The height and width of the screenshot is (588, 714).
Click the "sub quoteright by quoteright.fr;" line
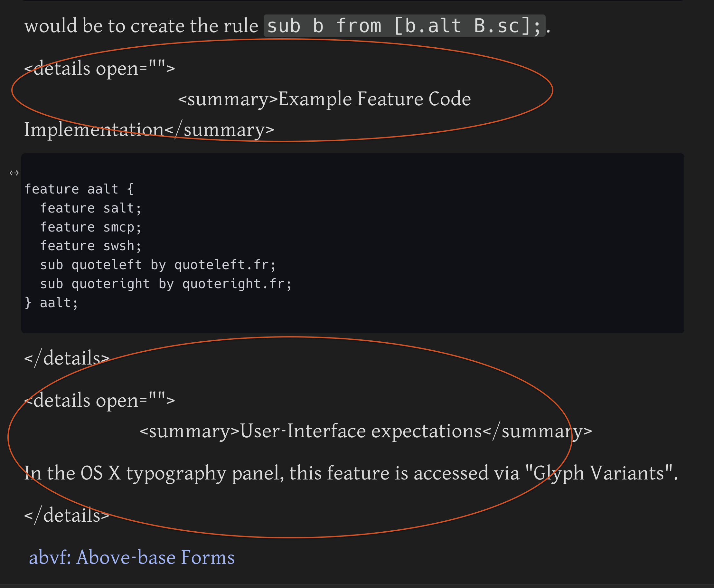click(165, 284)
